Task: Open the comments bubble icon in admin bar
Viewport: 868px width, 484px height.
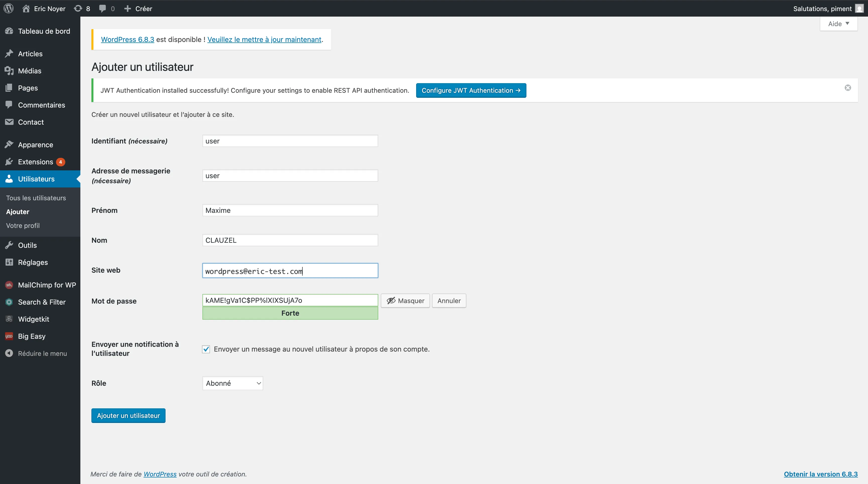Action: tap(103, 9)
